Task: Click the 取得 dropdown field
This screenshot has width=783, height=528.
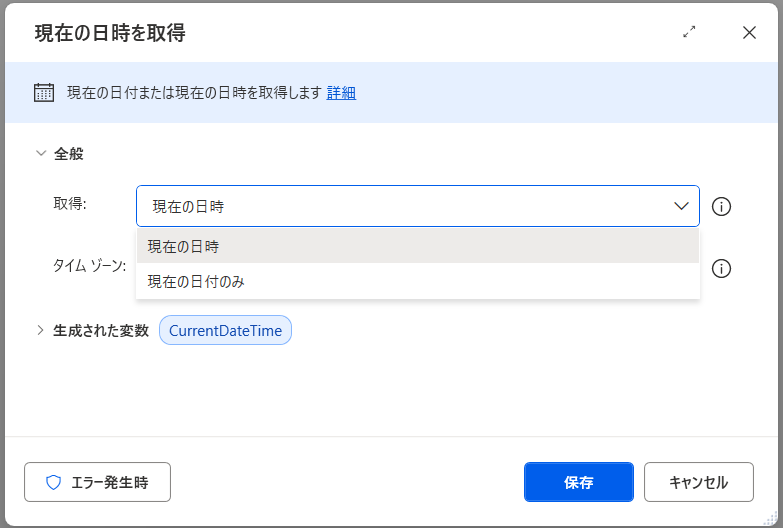Action: click(x=400, y=206)
